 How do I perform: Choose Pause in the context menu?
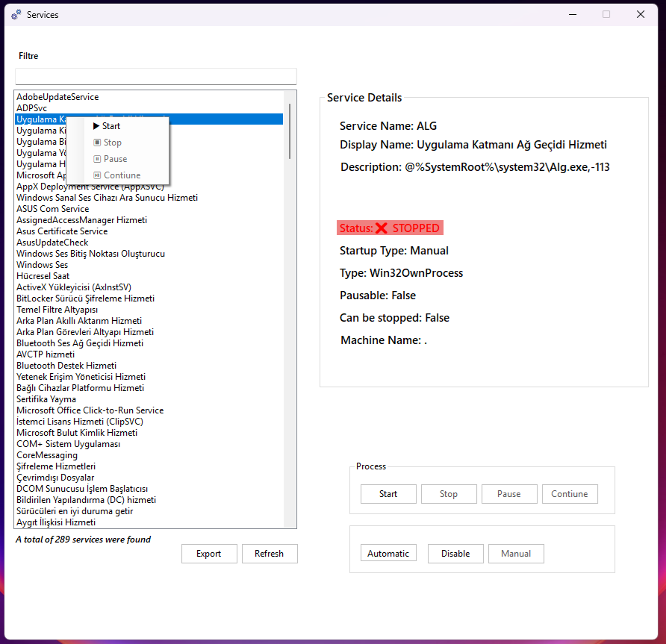coord(118,159)
